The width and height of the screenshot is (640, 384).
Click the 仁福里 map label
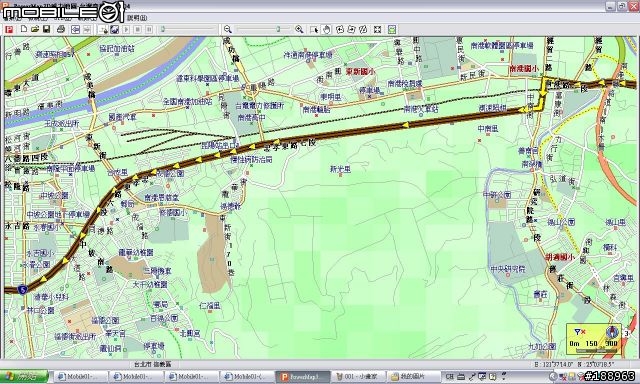tap(210, 305)
